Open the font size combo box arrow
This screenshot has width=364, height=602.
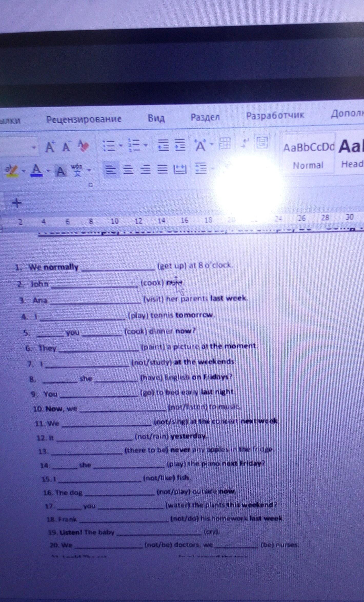pyautogui.click(x=33, y=147)
